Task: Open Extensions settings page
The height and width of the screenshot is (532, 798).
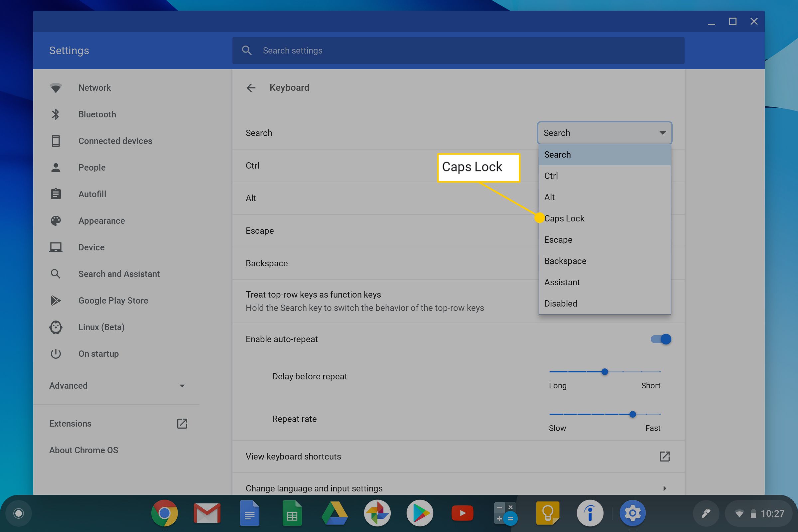Action: 70,423
